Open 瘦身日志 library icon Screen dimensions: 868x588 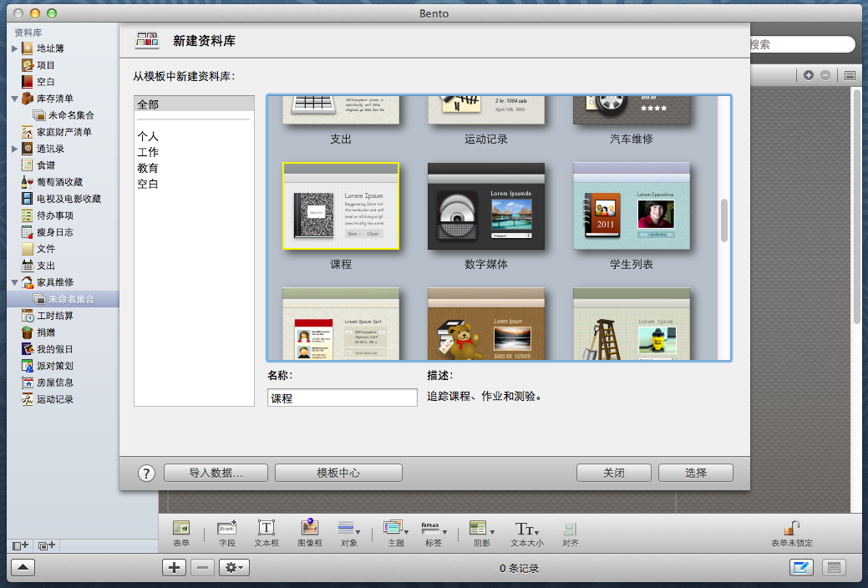27,232
